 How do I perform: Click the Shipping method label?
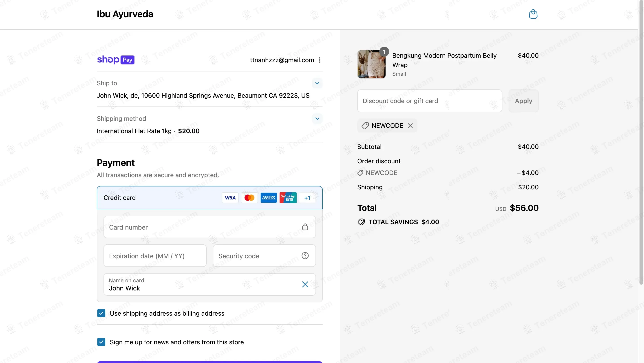121,119
